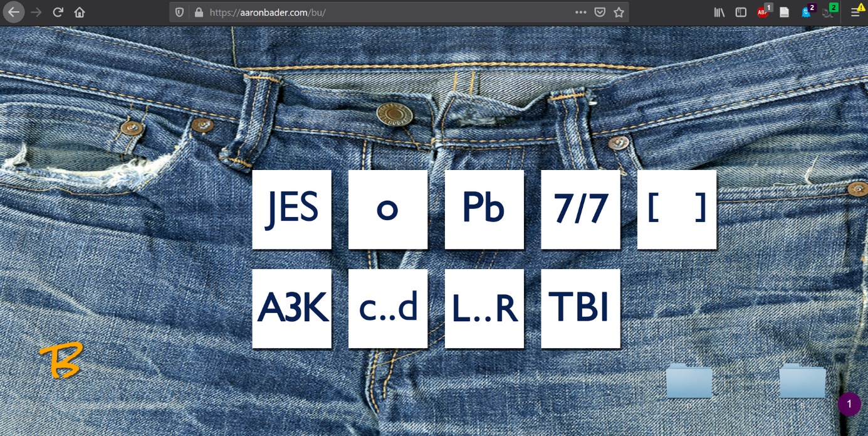Click the purple number 1 badge

coord(849,404)
